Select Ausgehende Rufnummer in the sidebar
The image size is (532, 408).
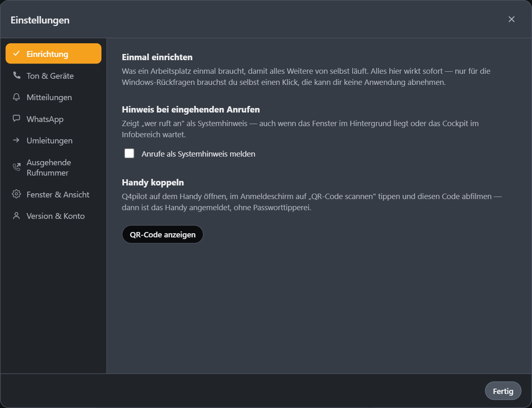[54, 167]
